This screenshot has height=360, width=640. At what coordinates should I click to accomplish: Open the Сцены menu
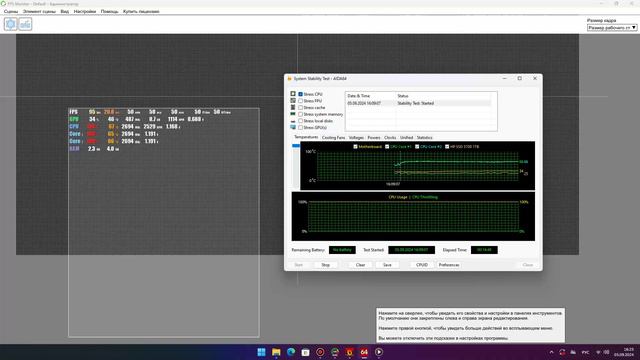[11, 11]
